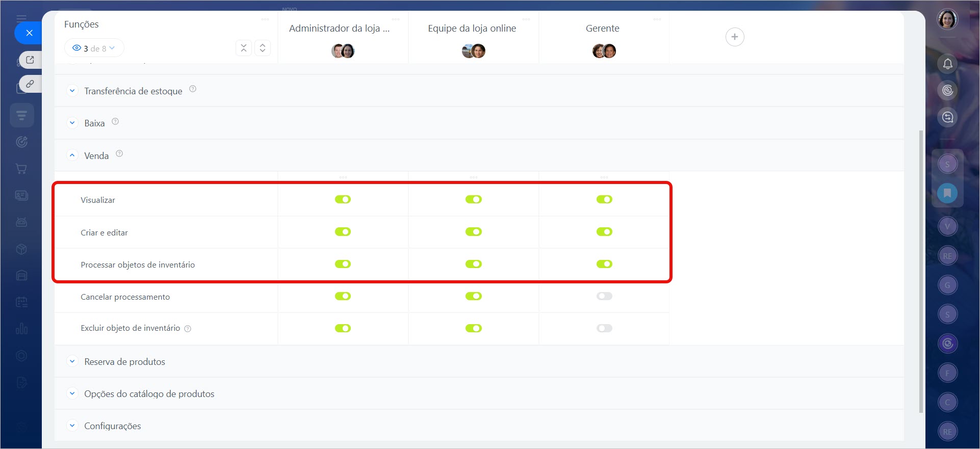Open the G chat avatar on right panel

[x=947, y=285]
